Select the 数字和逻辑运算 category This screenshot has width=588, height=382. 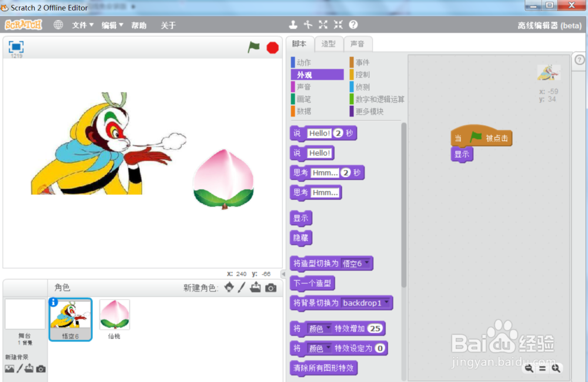click(x=377, y=99)
